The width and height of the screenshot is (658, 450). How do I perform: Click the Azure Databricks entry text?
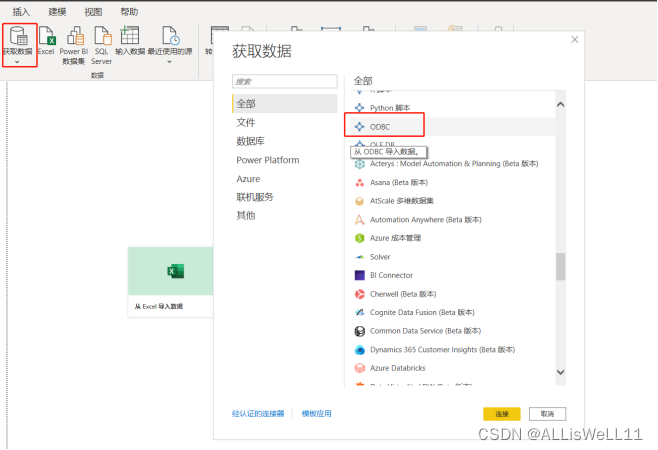pyautogui.click(x=398, y=368)
